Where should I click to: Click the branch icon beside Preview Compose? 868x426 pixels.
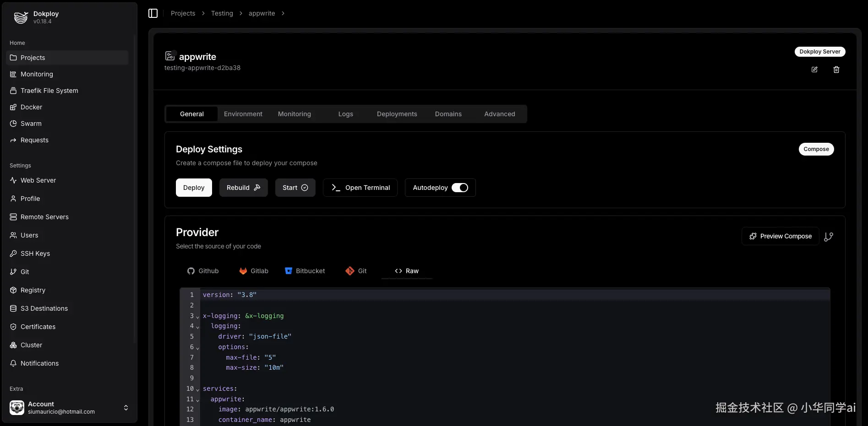(829, 237)
